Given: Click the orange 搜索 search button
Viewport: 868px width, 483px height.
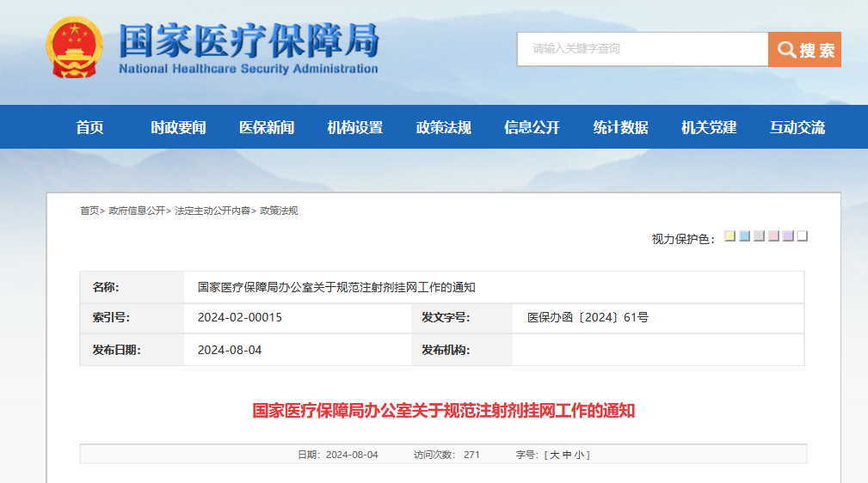Looking at the screenshot, I should pos(805,49).
